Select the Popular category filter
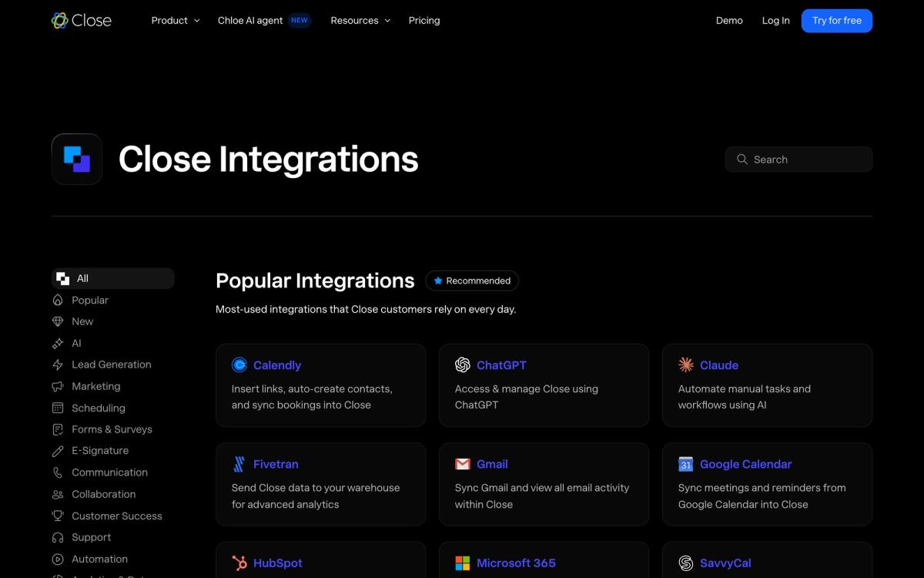The image size is (924, 578). (90, 301)
